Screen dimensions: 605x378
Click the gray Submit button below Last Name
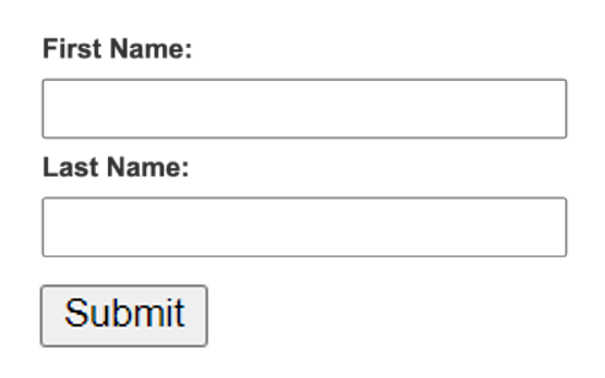click(x=124, y=316)
